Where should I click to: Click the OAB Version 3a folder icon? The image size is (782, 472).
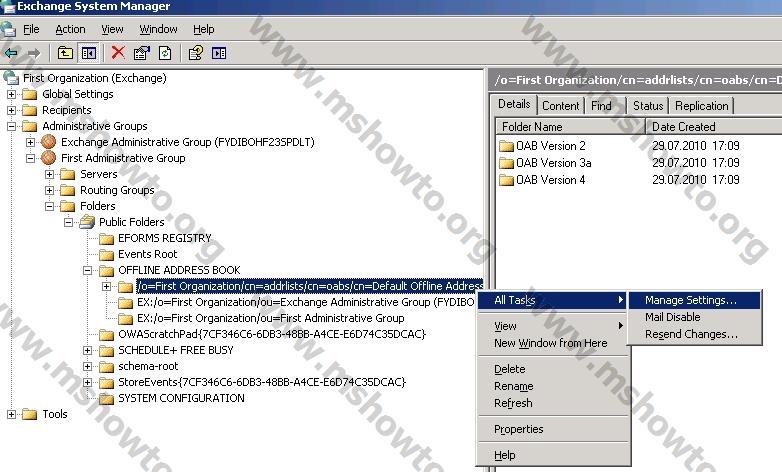coord(506,163)
